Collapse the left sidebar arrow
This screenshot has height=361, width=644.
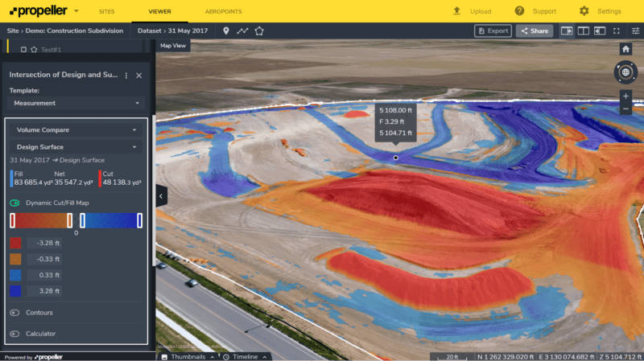161,196
